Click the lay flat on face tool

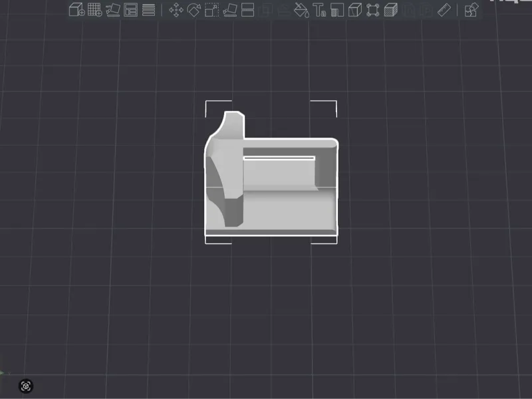pyautogui.click(x=229, y=10)
